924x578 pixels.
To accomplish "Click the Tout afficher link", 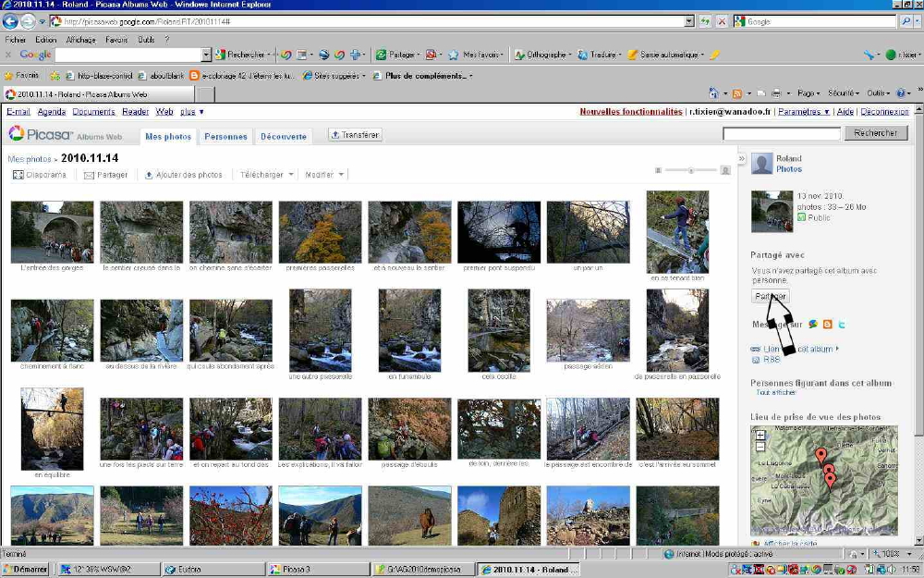I will (776, 392).
